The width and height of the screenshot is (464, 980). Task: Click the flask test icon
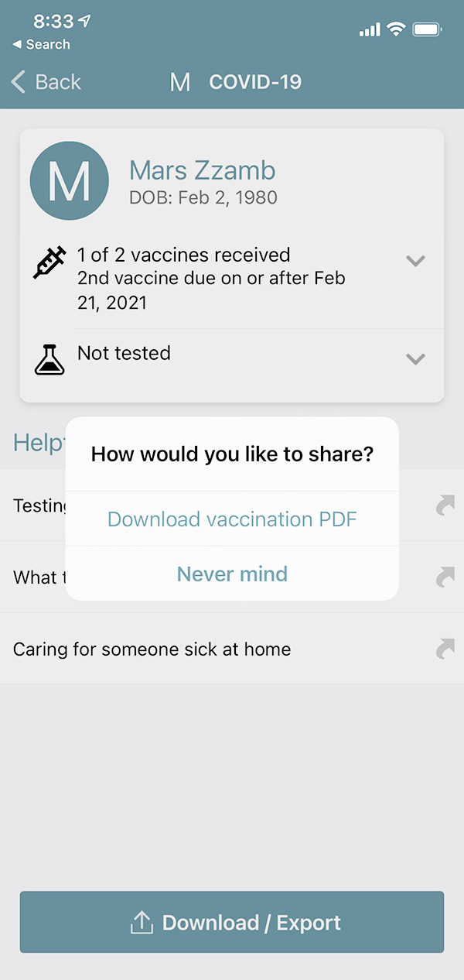click(49, 358)
